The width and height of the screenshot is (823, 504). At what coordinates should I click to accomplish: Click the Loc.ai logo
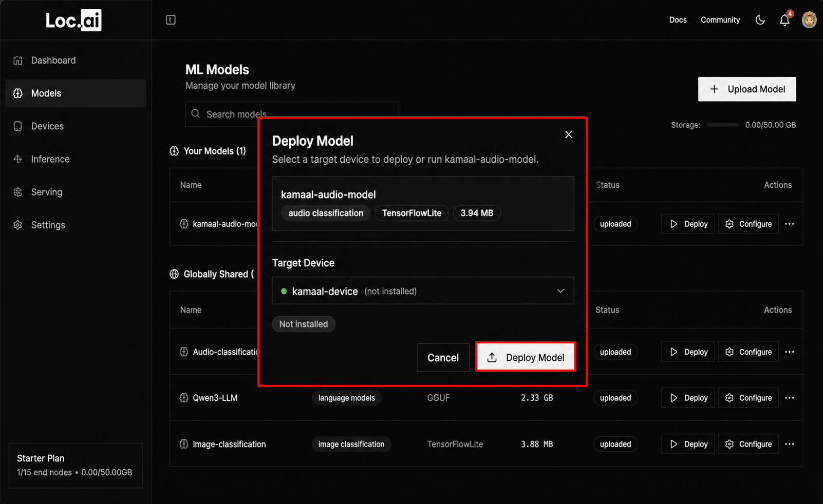tap(73, 21)
